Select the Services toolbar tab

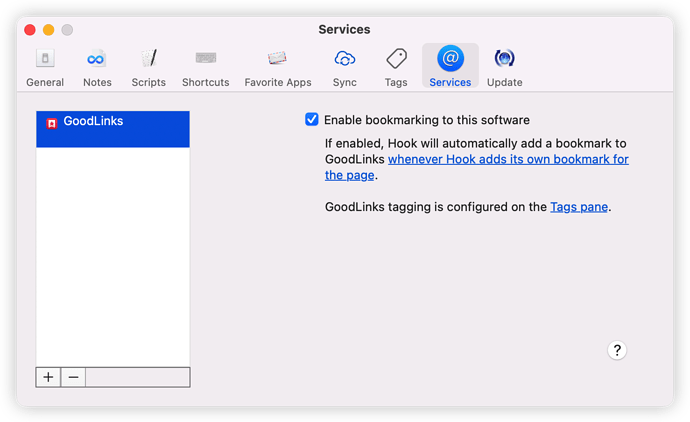tap(450, 66)
